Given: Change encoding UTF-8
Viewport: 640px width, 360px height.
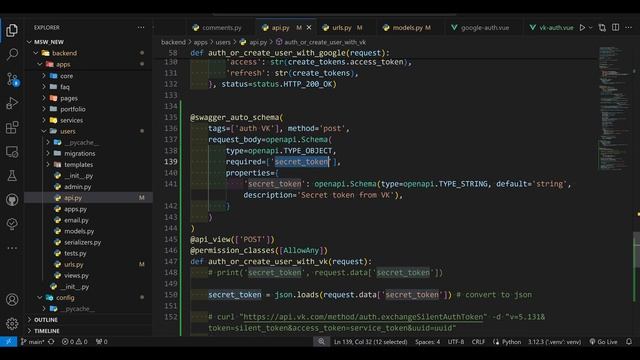Looking at the screenshot, I should point(456,342).
